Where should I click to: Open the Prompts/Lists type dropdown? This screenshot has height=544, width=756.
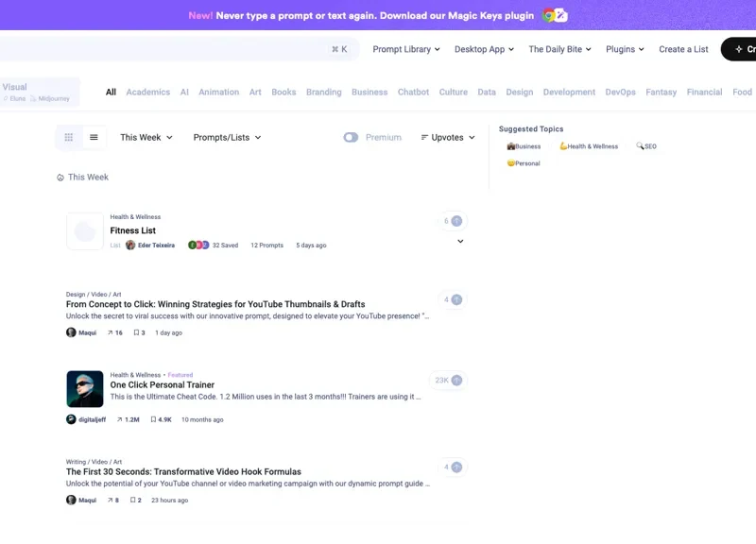[227, 138]
